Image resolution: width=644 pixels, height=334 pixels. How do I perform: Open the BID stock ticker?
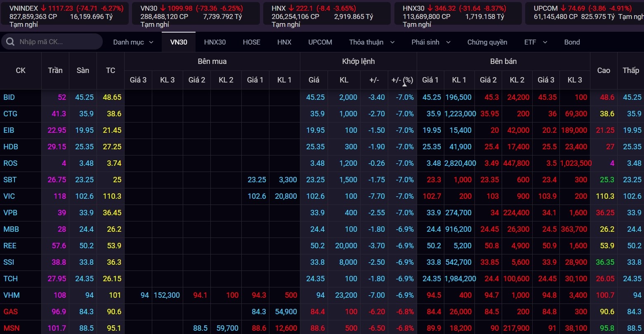click(x=9, y=97)
